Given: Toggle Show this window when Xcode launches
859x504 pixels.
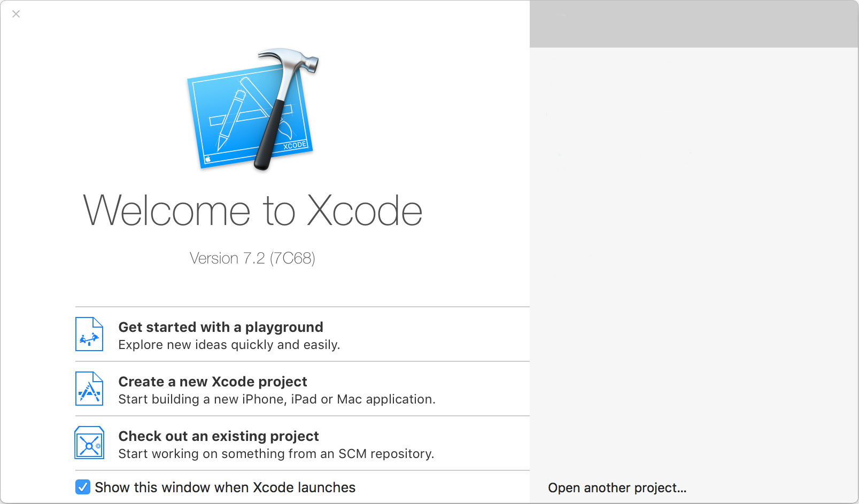Looking at the screenshot, I should [x=82, y=487].
